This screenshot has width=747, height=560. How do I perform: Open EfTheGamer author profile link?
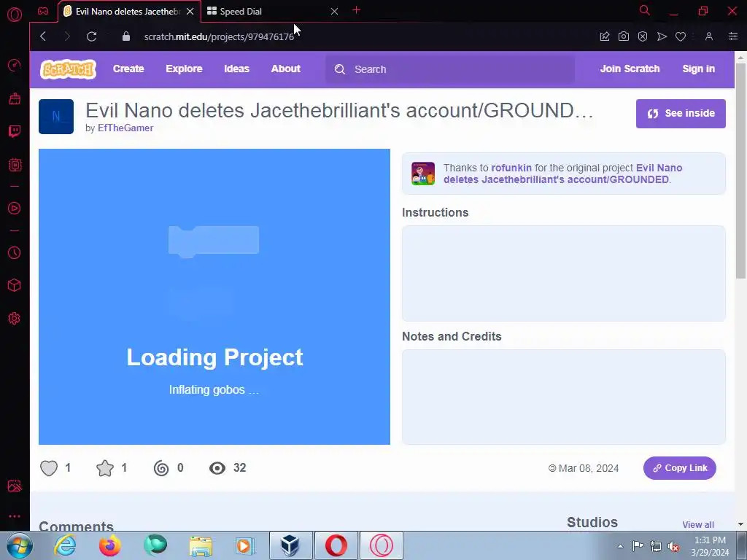click(125, 128)
